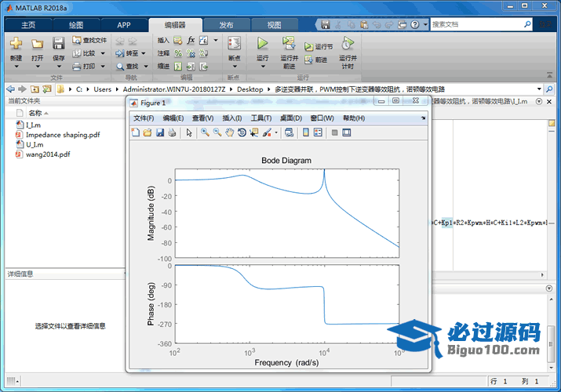Expand the address bar path dropdown
Viewport: 561px width, 392px height.
point(539,89)
